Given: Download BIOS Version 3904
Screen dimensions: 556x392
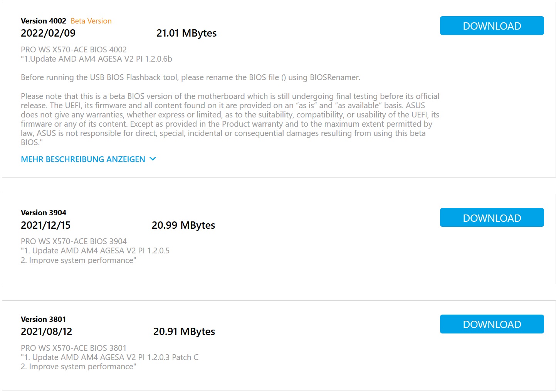Looking at the screenshot, I should click(492, 218).
